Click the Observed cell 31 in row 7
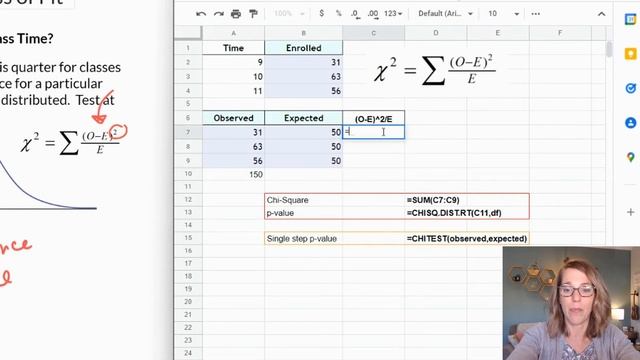This screenshot has width=640, height=360. (x=233, y=132)
